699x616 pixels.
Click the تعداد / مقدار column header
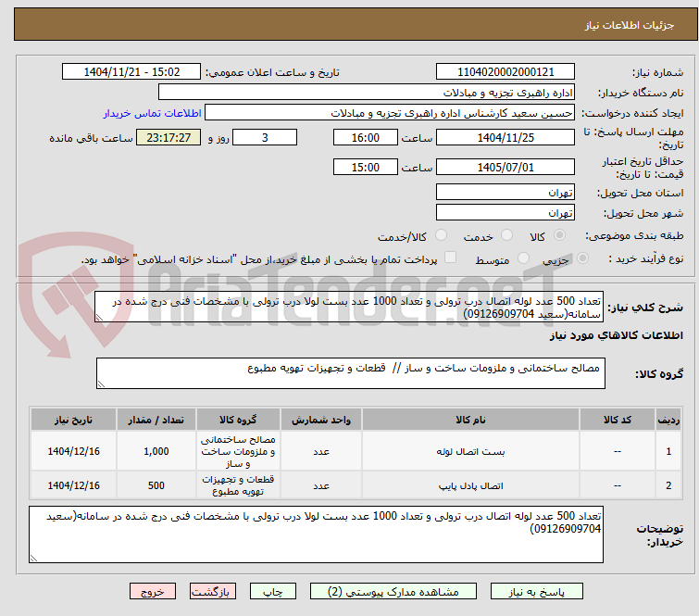pos(156,420)
